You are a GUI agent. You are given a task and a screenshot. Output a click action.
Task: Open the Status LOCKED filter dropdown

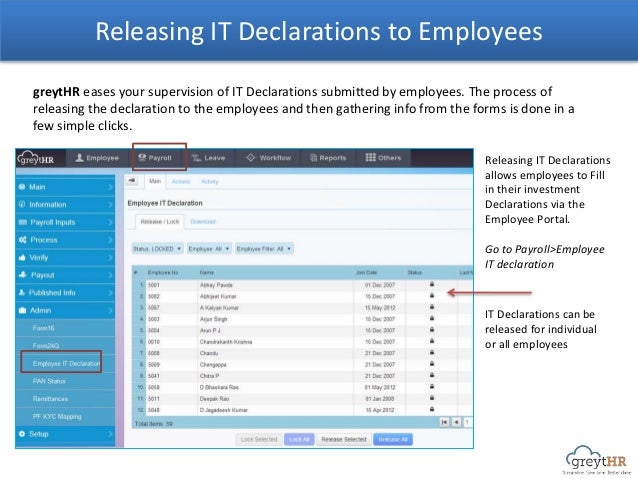coord(157,249)
